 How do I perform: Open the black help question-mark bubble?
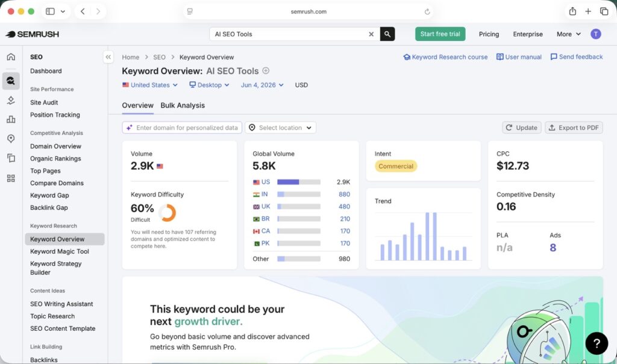pyautogui.click(x=597, y=344)
